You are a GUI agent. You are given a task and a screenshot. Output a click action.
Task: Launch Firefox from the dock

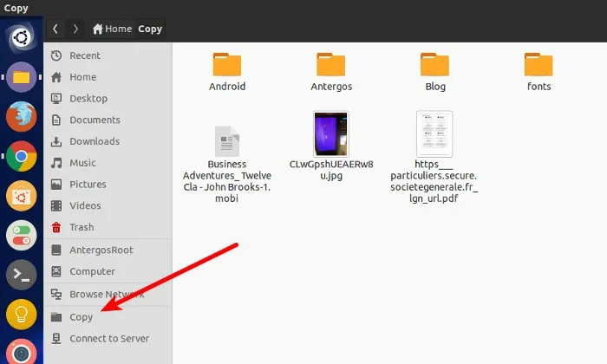click(x=22, y=116)
